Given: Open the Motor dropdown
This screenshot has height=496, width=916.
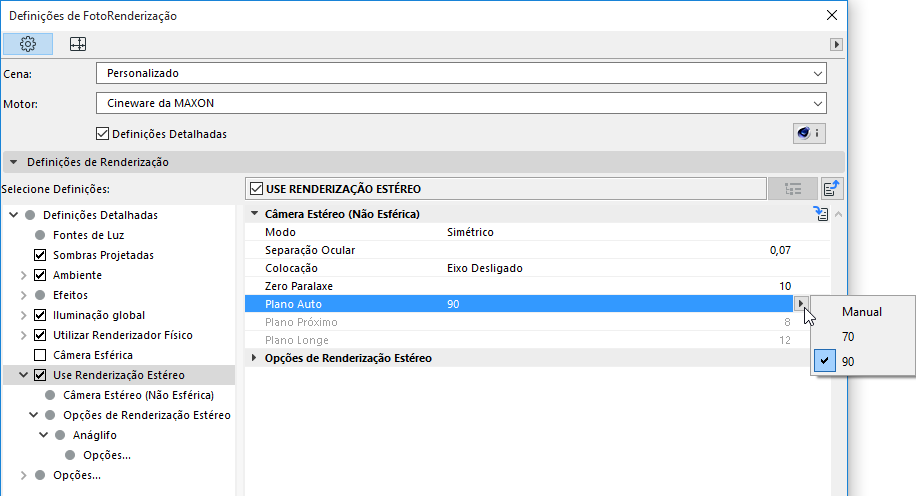Looking at the screenshot, I should (461, 103).
